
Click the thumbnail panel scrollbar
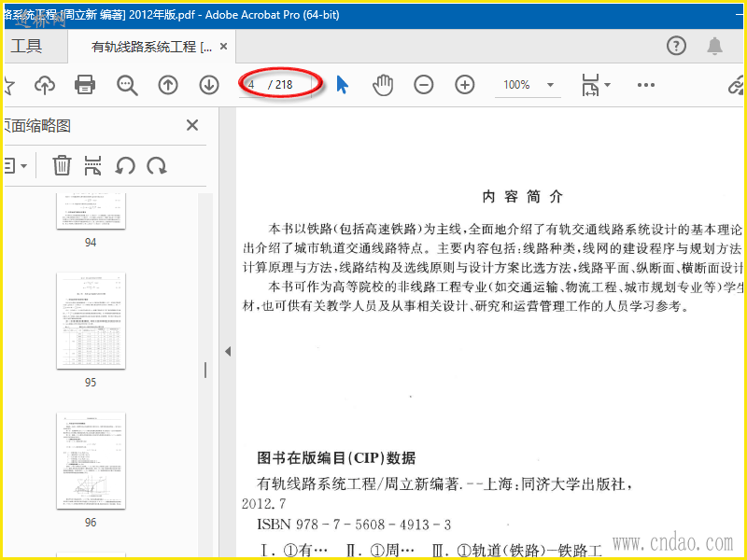tap(205, 370)
